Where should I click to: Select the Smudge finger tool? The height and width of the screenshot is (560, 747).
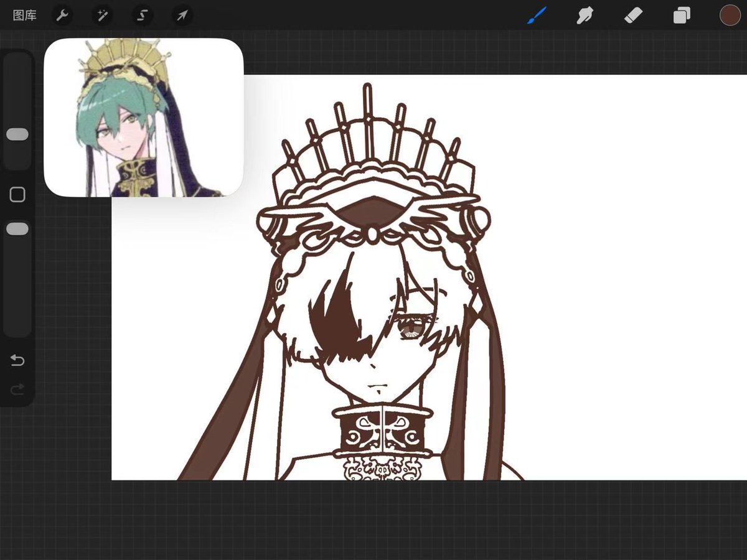click(585, 15)
